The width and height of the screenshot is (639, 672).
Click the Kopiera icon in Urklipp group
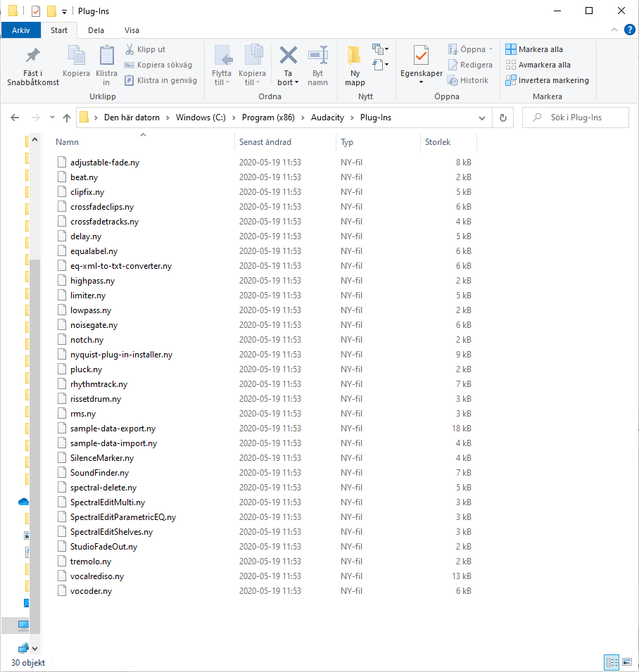pyautogui.click(x=76, y=56)
